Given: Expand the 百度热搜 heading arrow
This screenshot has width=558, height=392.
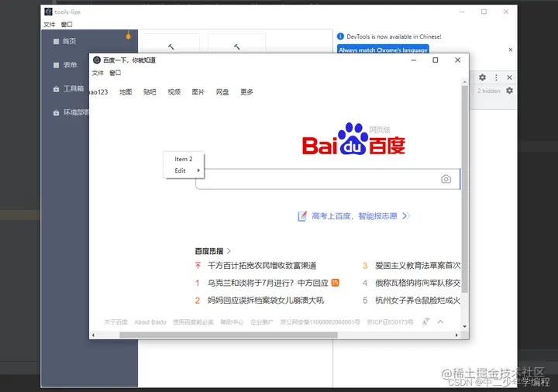Looking at the screenshot, I should point(229,251).
